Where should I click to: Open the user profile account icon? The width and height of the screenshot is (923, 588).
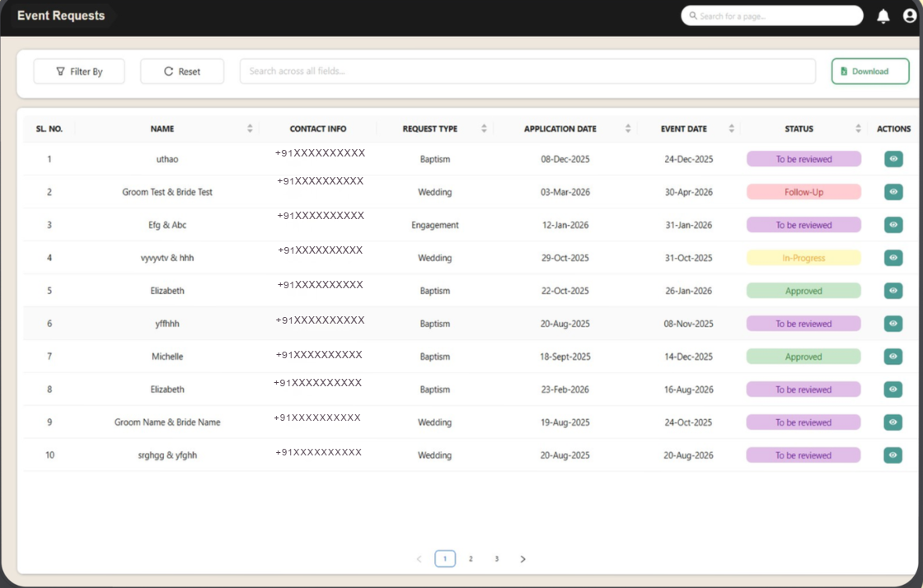pos(909,16)
